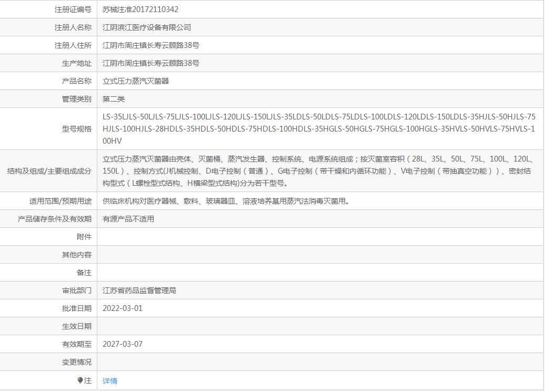Select registration number 苏械注准20172110342

tap(140, 9)
